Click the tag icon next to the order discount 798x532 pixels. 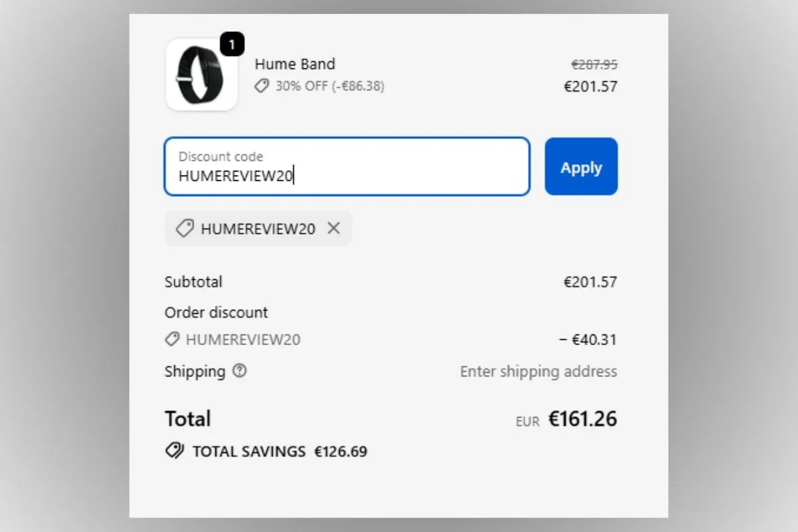(172, 339)
